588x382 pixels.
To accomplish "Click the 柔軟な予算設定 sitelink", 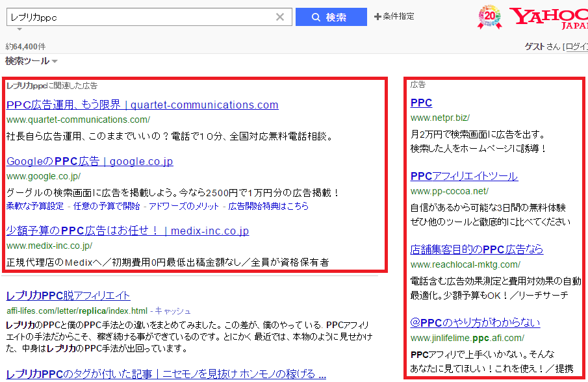I will click(x=35, y=206).
